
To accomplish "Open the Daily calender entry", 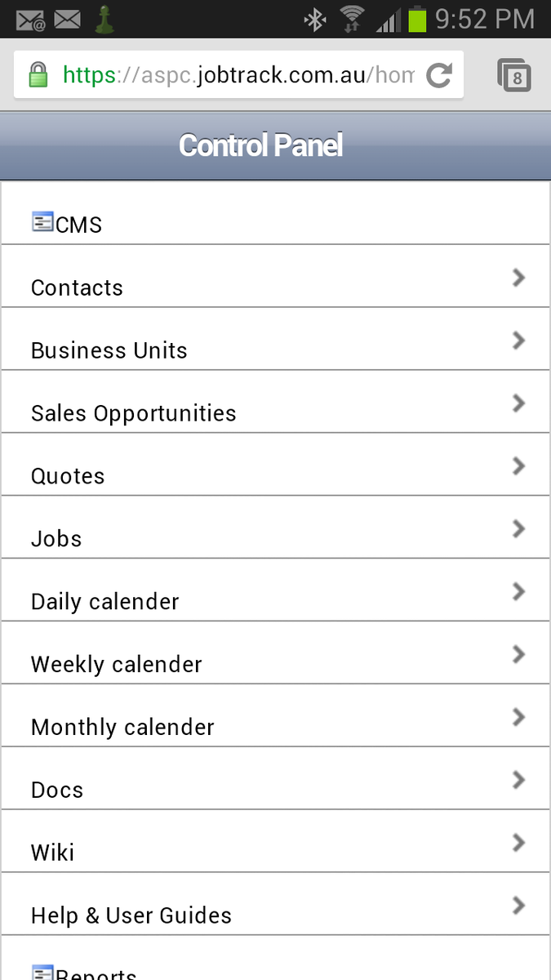I will tap(104, 602).
